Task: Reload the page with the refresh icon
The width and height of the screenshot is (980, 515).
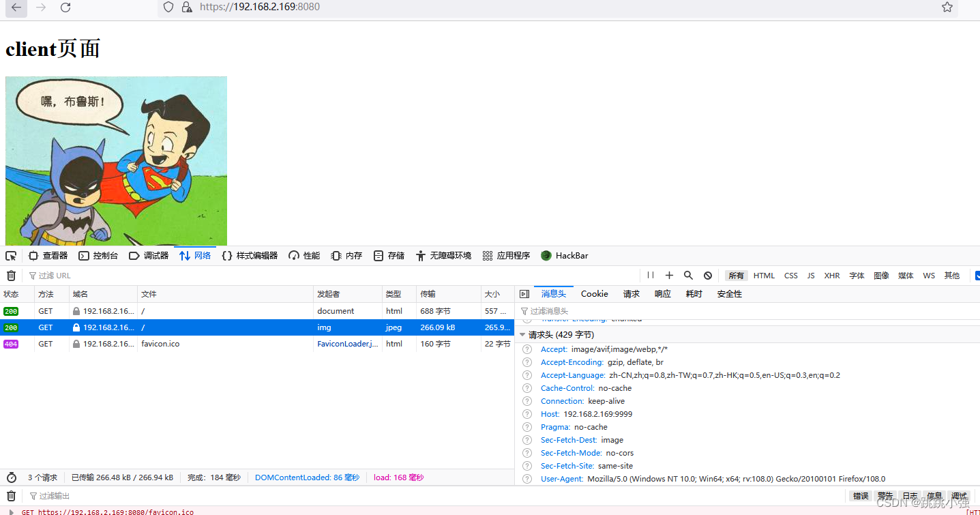Action: (65, 8)
